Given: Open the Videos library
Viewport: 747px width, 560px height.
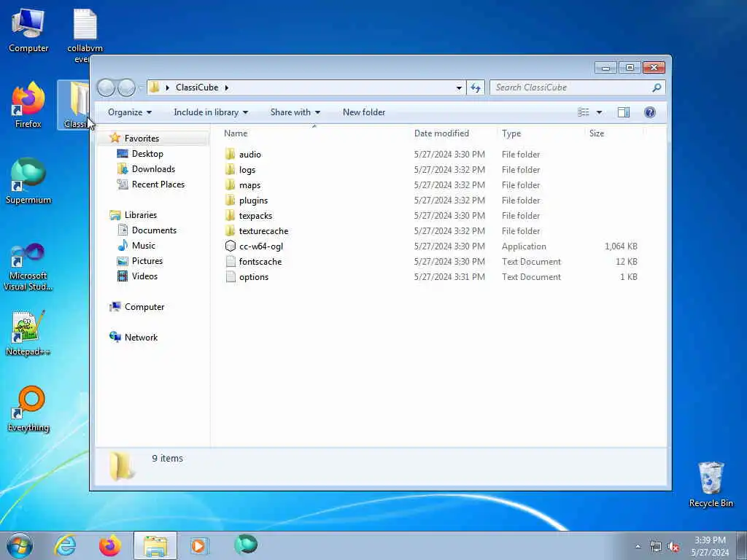Looking at the screenshot, I should [144, 276].
